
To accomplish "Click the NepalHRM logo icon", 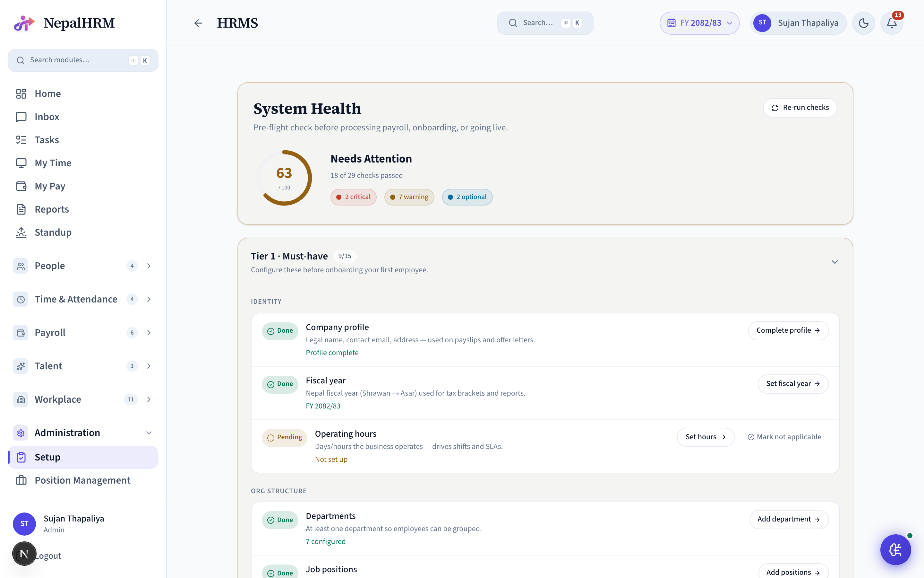I will point(24,23).
